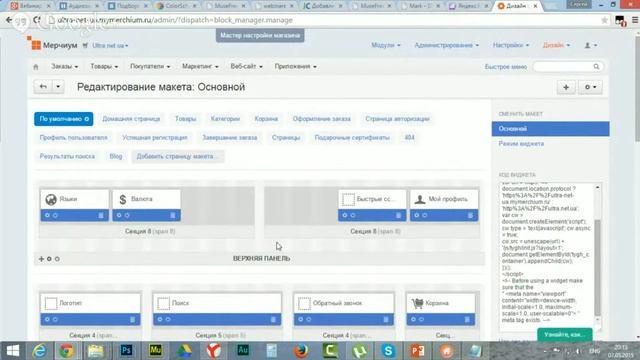Open settings gear of Языки block

click(x=47, y=215)
